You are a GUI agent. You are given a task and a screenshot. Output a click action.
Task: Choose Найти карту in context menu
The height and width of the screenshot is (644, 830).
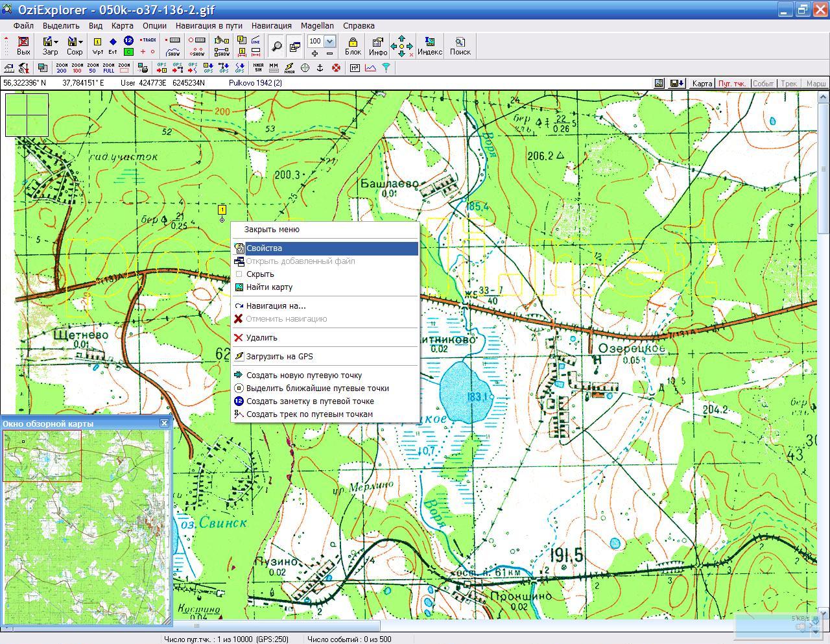click(326, 287)
